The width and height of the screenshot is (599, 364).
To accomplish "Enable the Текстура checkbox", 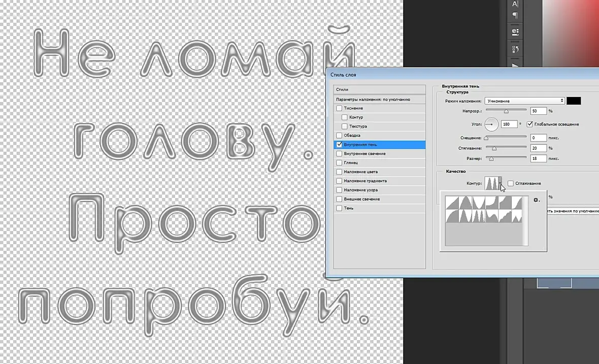I will (x=344, y=126).
